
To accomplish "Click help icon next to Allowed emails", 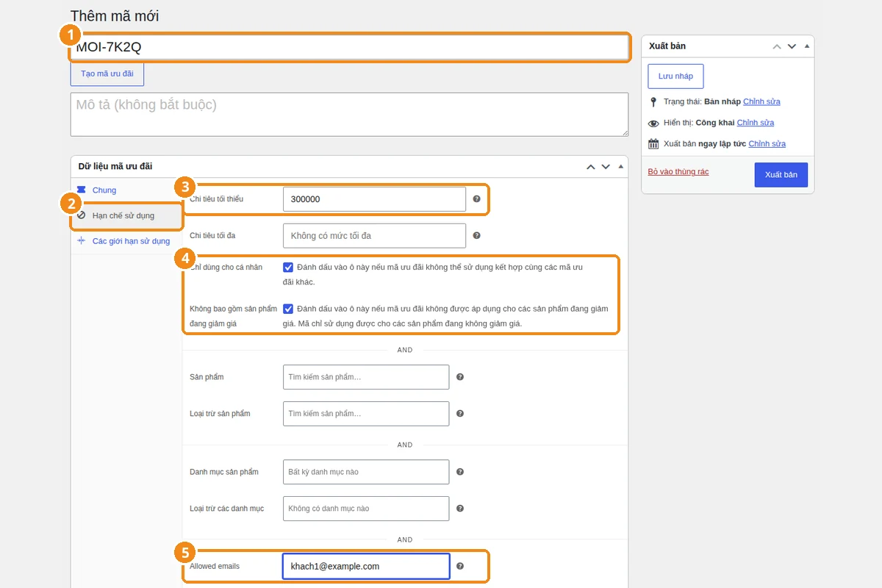I will (x=460, y=567).
